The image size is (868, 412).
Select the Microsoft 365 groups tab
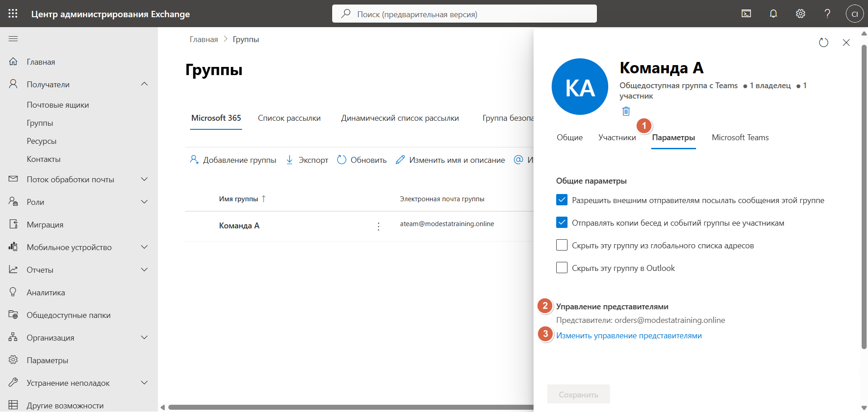[x=216, y=118]
